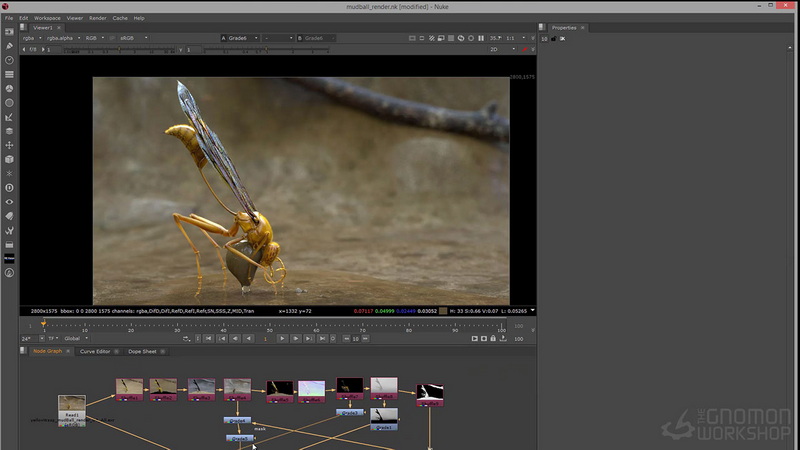Open the rgba channel set dropdown
The width and height of the screenshot is (800, 450).
pyautogui.click(x=32, y=38)
